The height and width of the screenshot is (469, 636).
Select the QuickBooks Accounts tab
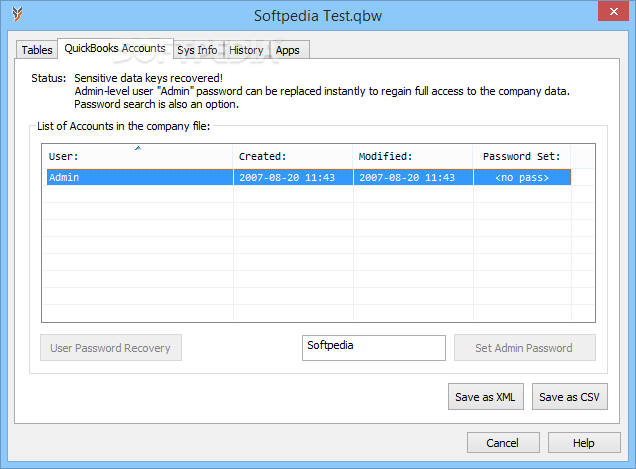click(x=115, y=48)
